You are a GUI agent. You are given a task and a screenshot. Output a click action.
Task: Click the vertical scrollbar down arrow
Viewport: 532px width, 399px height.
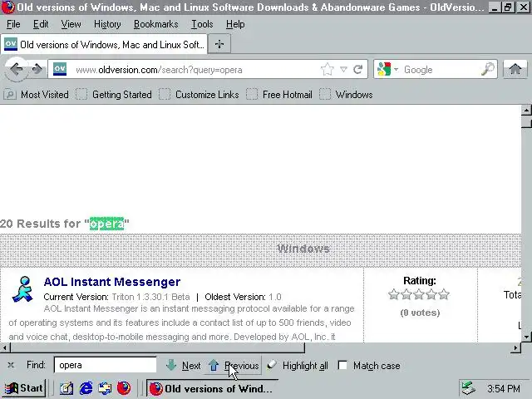point(526,337)
